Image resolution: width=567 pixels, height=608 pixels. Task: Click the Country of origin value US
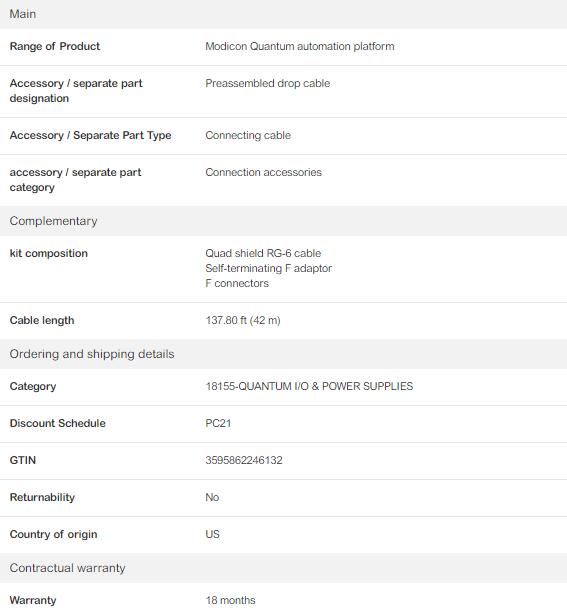pyautogui.click(x=212, y=534)
